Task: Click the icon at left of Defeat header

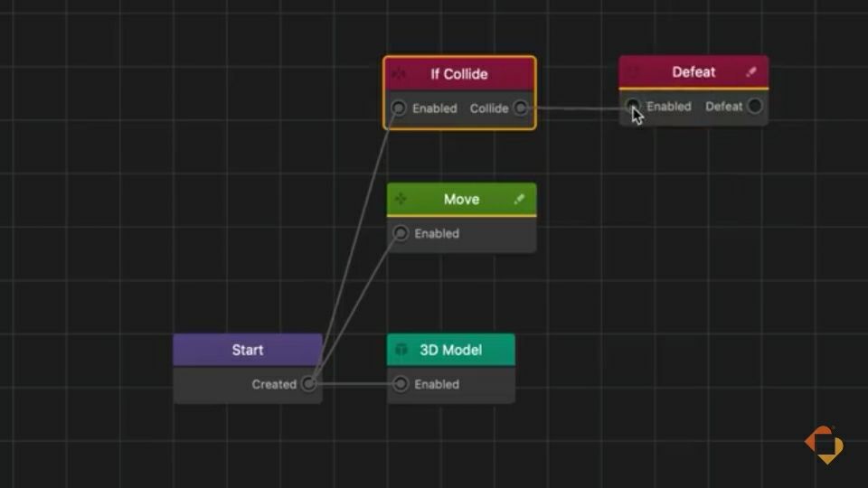Action: [633, 72]
